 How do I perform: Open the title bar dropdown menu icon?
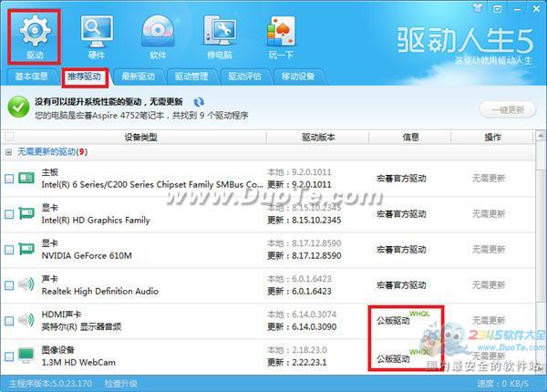point(498,8)
